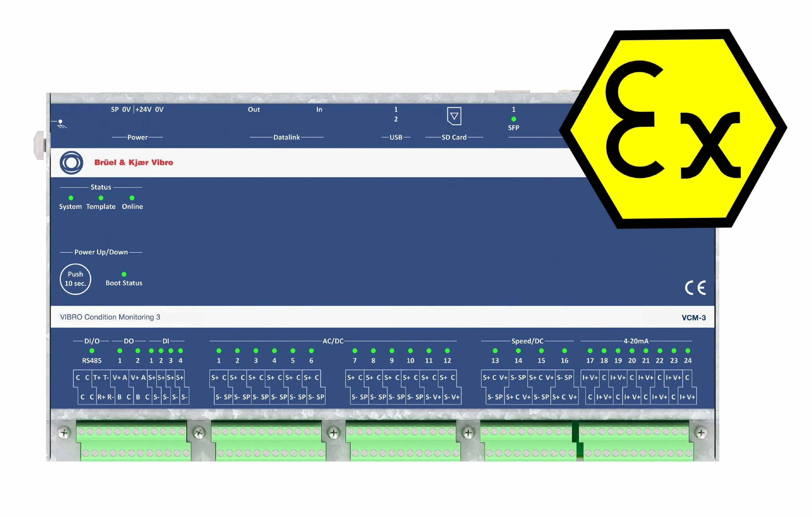Click the green SFP 1 LED
The width and height of the screenshot is (812, 517).
click(514, 119)
